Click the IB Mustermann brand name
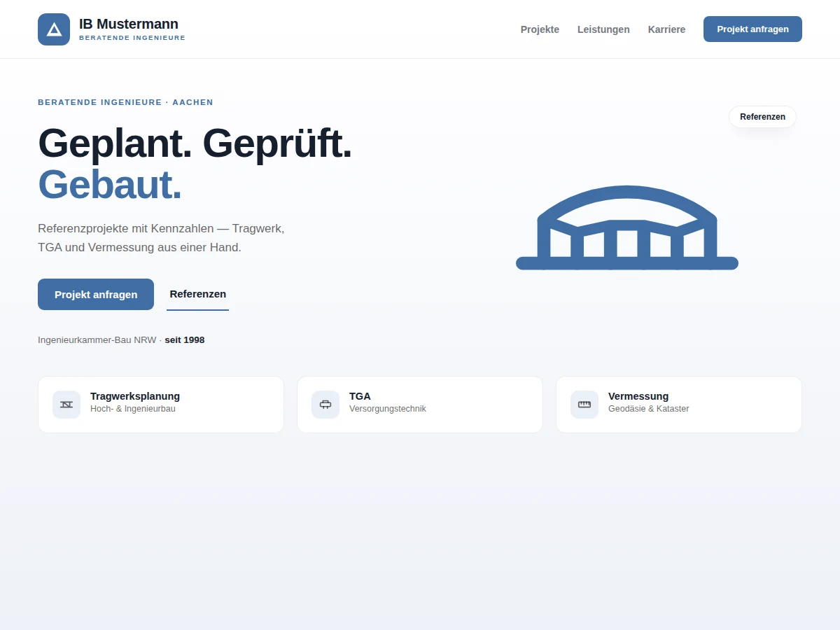840x630 pixels. click(x=129, y=24)
